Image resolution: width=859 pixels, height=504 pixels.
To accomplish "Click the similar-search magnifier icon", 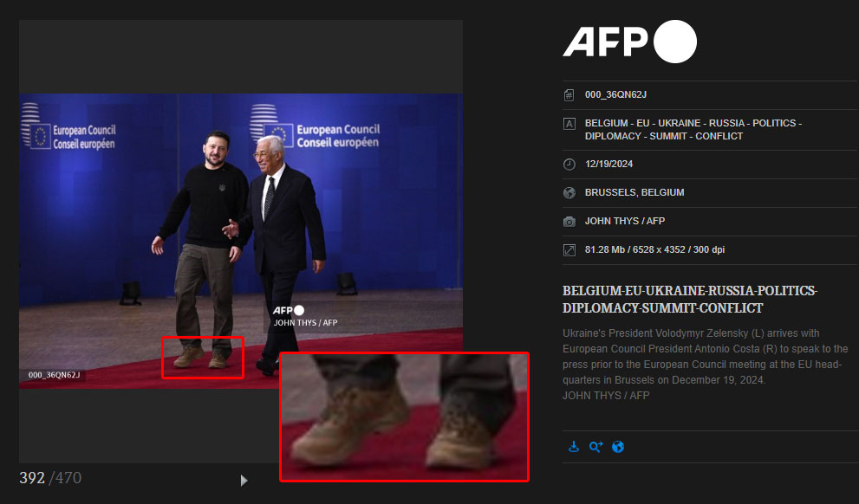I will point(595,447).
